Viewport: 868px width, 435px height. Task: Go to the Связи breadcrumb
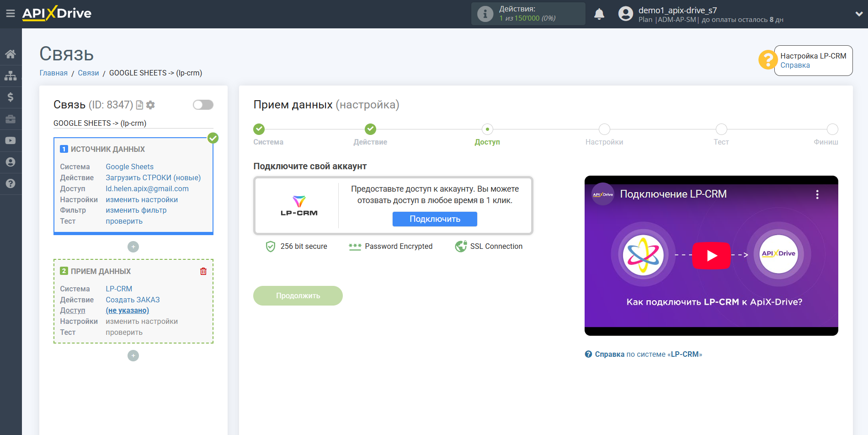[88, 73]
